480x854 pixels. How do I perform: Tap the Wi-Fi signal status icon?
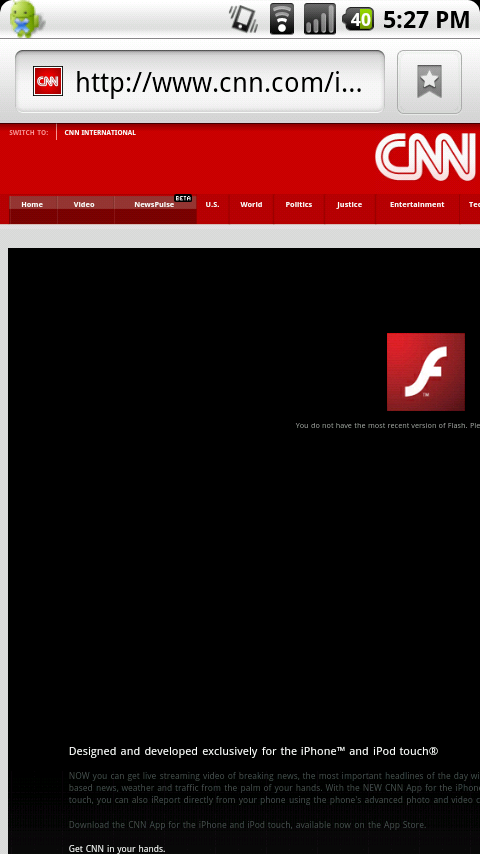click(282, 19)
